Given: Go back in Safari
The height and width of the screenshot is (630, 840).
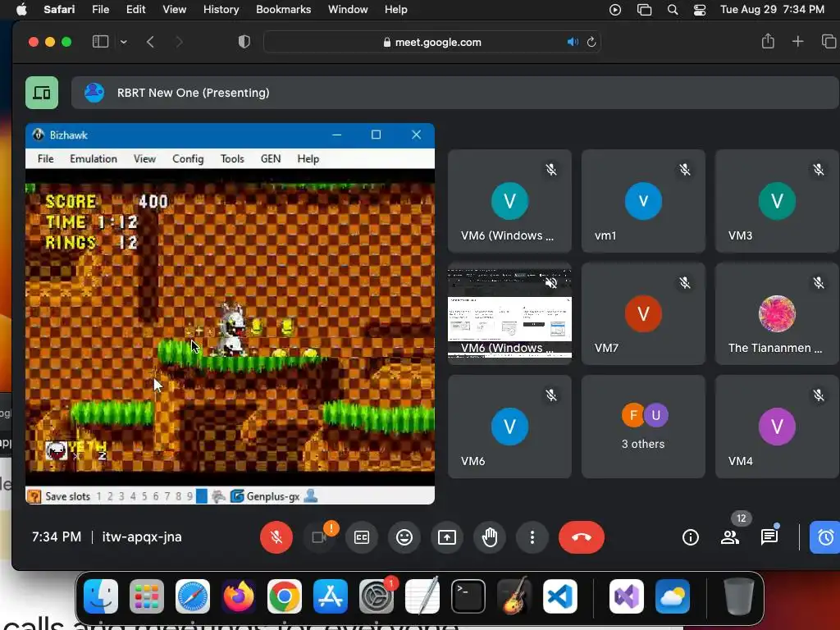Looking at the screenshot, I should [151, 42].
